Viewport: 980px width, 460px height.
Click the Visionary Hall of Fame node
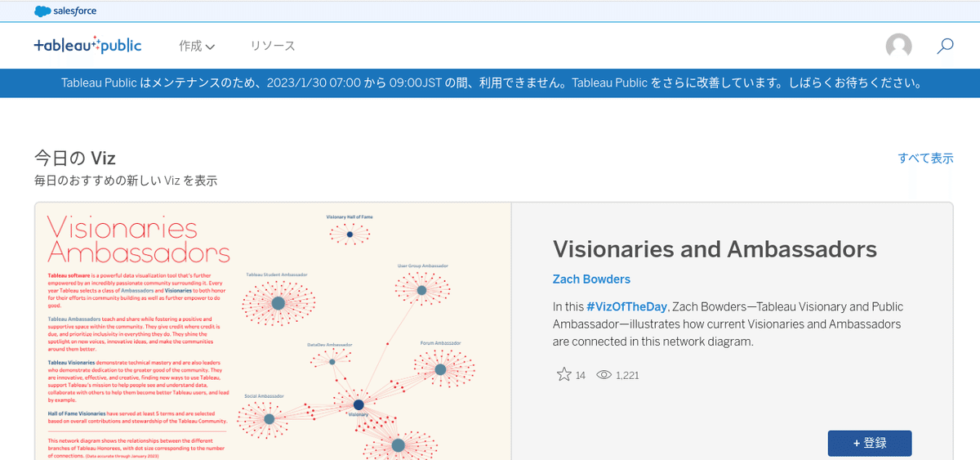coord(350,234)
